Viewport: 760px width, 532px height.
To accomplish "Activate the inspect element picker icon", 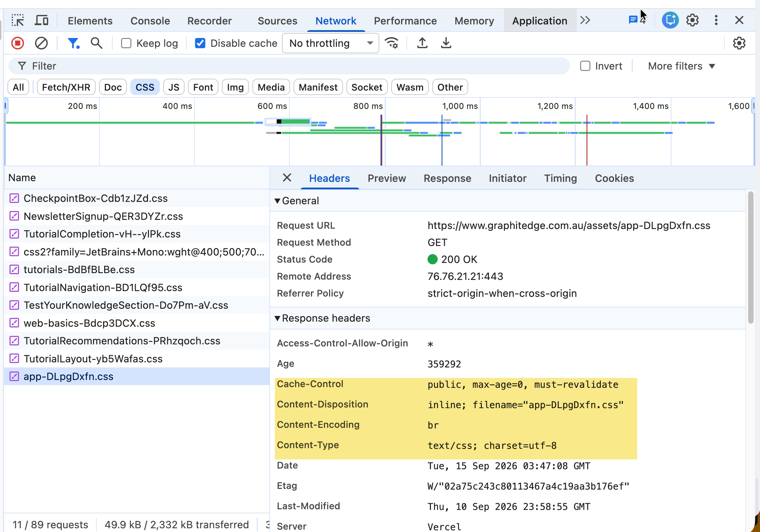I will pyautogui.click(x=18, y=20).
